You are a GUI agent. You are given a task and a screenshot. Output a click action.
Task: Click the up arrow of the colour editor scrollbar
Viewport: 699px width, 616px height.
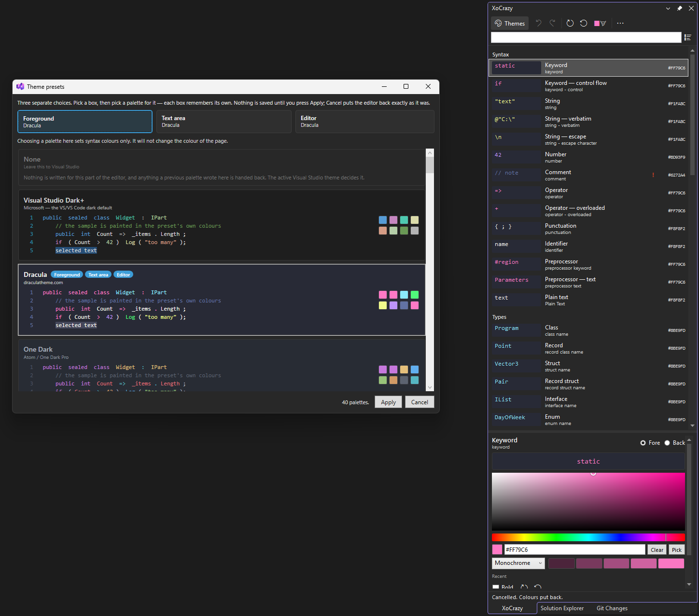[689, 439]
